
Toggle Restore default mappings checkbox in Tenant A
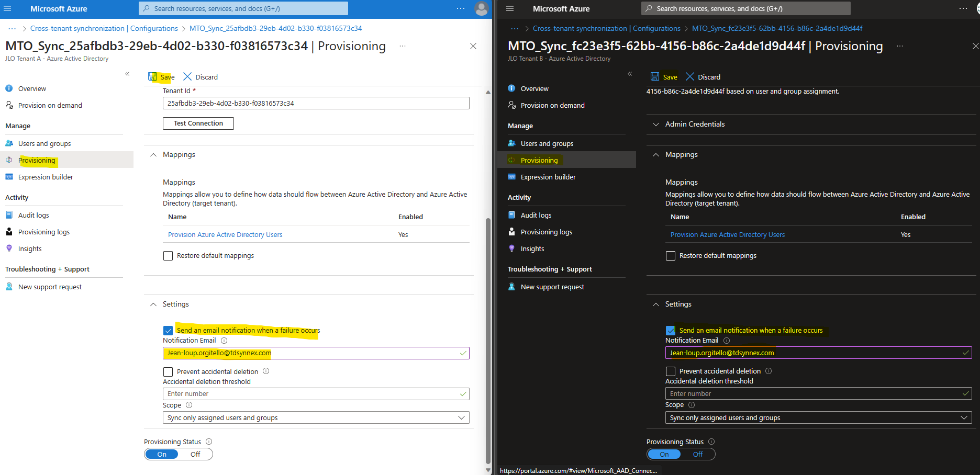(168, 256)
